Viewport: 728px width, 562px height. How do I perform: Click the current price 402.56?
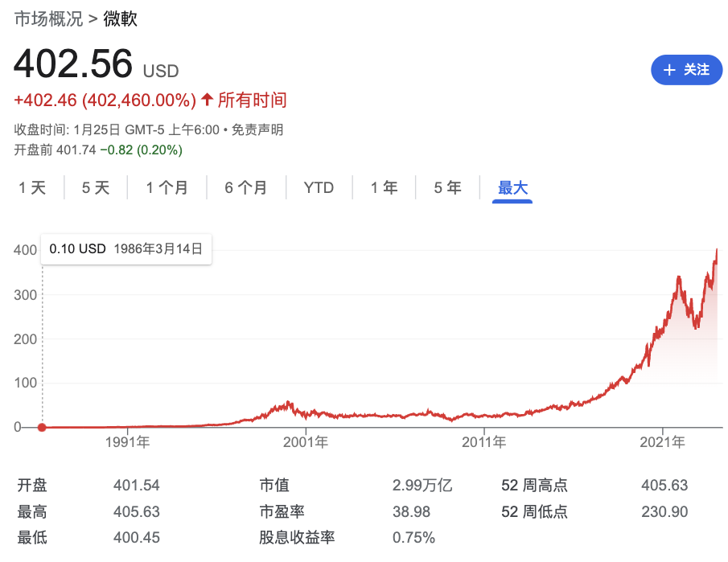pyautogui.click(x=73, y=64)
